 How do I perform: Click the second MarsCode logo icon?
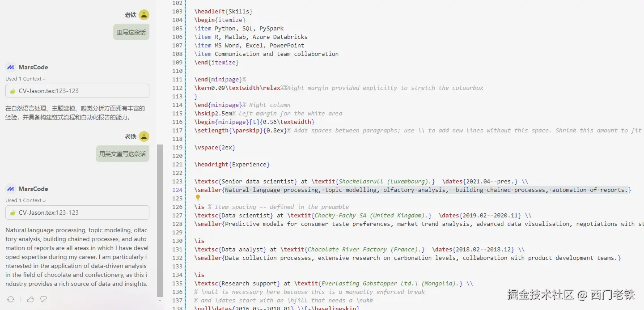point(10,188)
